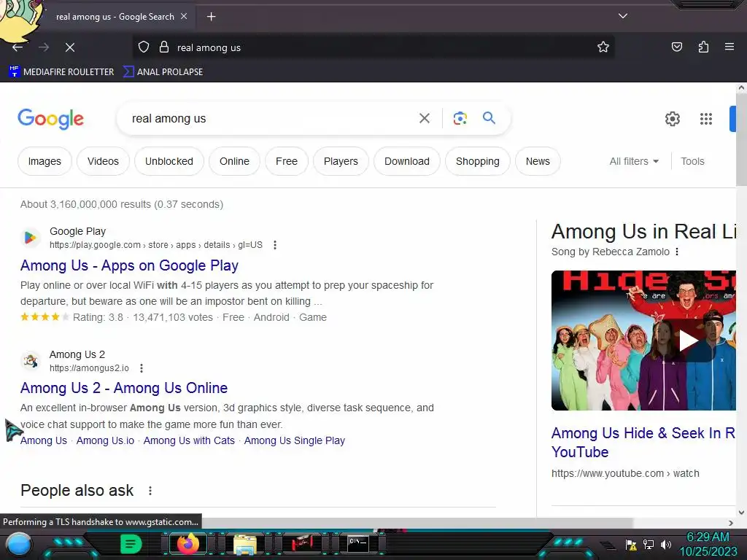Open the network tray icon
The width and height of the screenshot is (747, 560).
click(x=648, y=544)
